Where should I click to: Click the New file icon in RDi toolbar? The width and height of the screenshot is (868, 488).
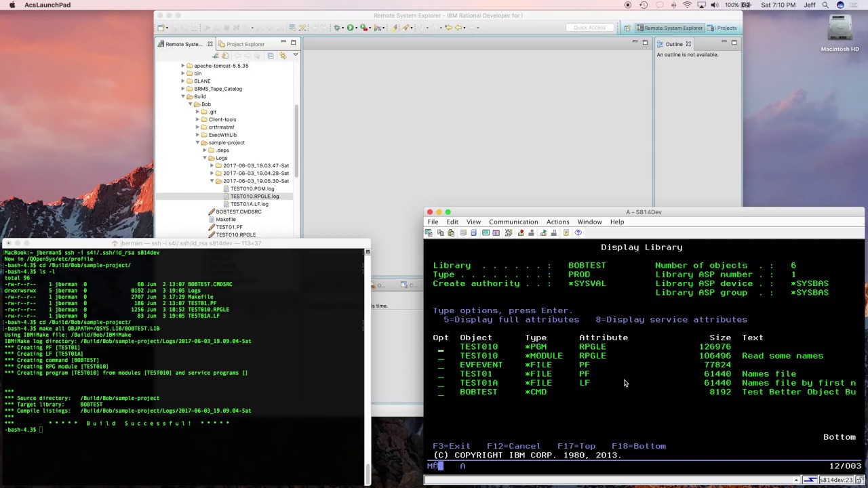point(163,28)
